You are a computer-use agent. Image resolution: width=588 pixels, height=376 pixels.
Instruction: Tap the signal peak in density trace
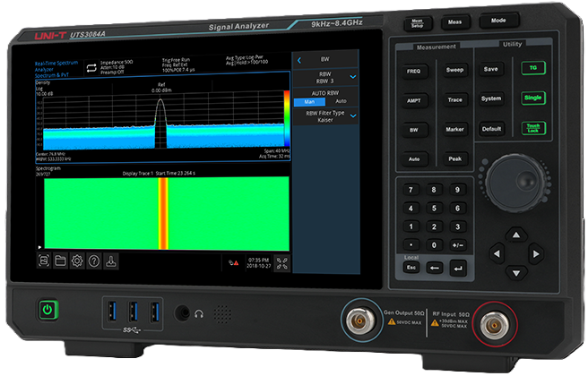point(160,100)
